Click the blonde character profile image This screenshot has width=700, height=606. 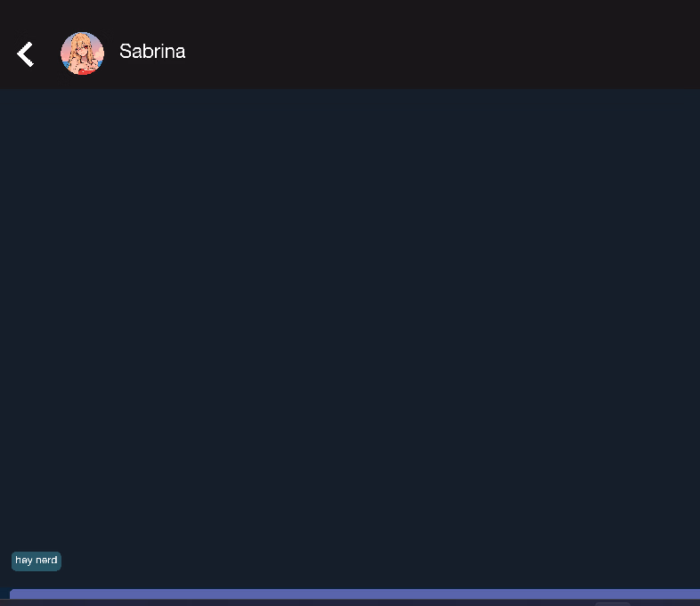83,53
